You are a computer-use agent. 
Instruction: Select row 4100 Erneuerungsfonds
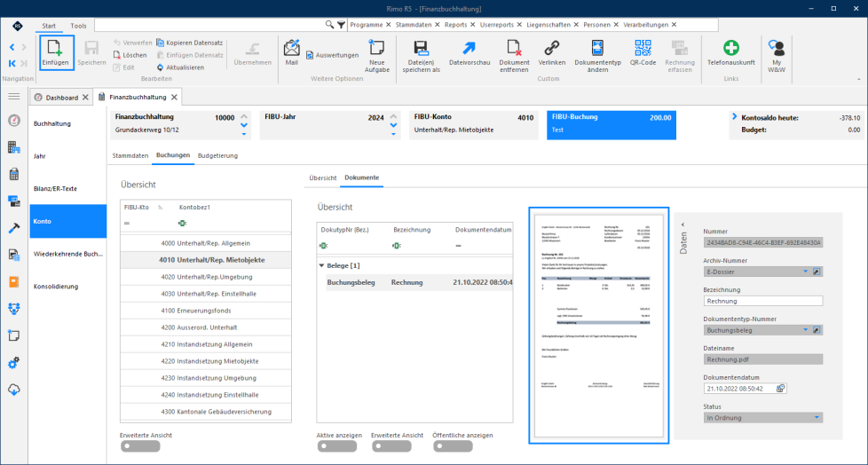pos(206,311)
